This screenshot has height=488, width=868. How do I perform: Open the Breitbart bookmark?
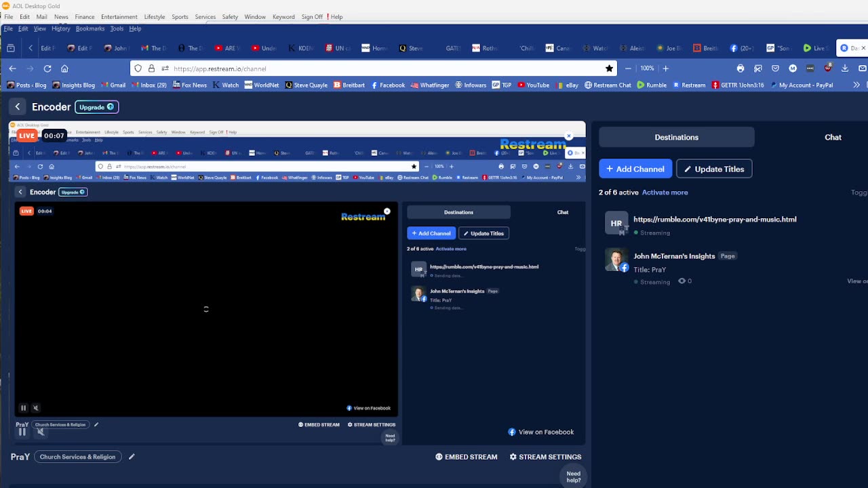349,85
